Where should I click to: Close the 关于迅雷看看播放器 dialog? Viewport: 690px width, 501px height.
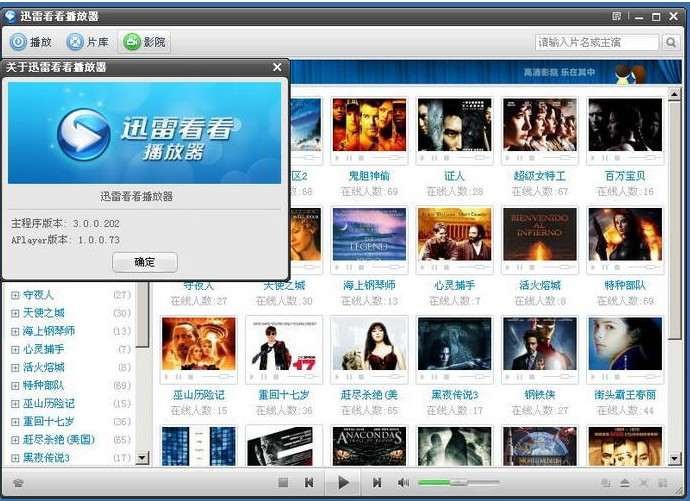tap(277, 67)
